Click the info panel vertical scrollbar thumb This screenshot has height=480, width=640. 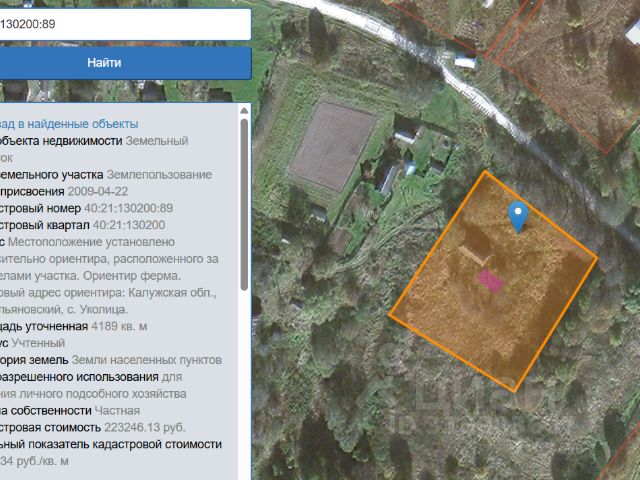tap(244, 204)
